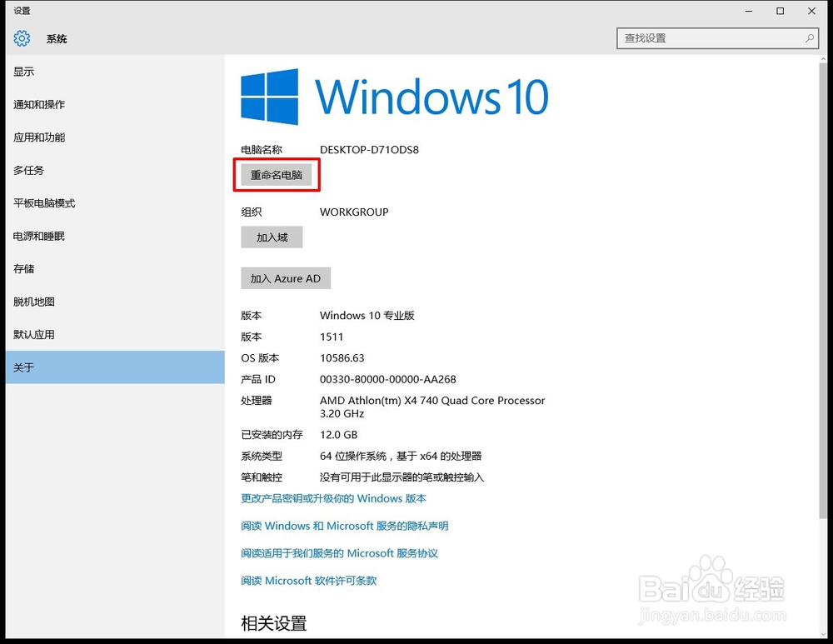Click the 没有可用于此显示器的笔或触控输入 text
The height and width of the screenshot is (644, 833).
click(x=402, y=477)
